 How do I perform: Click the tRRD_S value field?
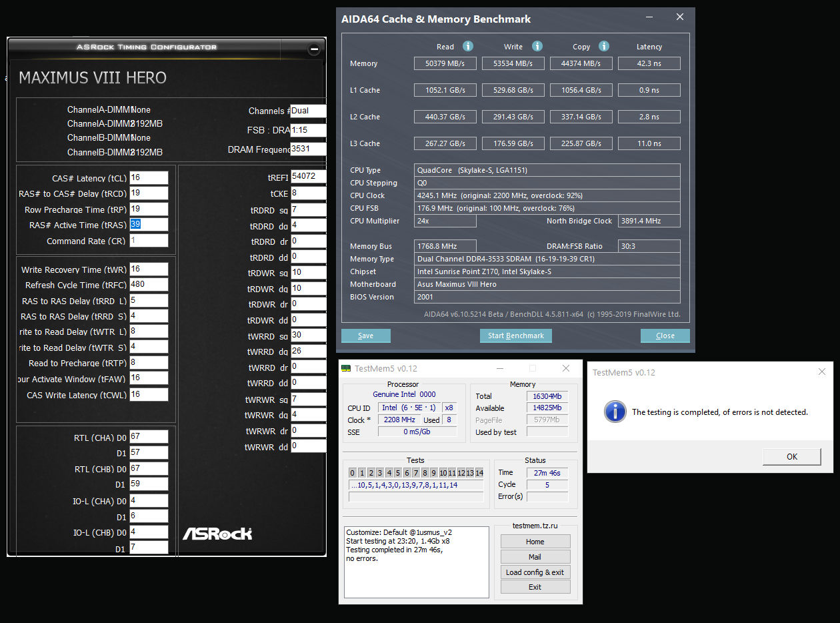coord(149,316)
